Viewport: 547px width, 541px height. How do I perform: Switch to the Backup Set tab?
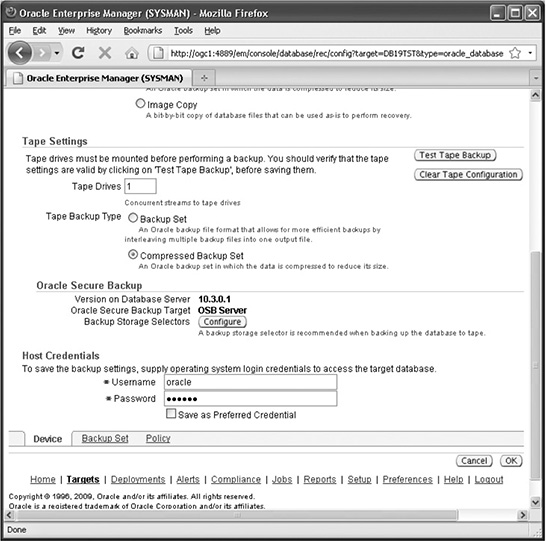[105, 438]
